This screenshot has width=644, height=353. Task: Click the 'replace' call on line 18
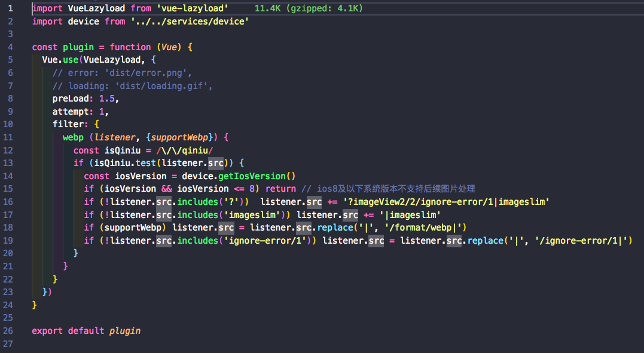335,228
